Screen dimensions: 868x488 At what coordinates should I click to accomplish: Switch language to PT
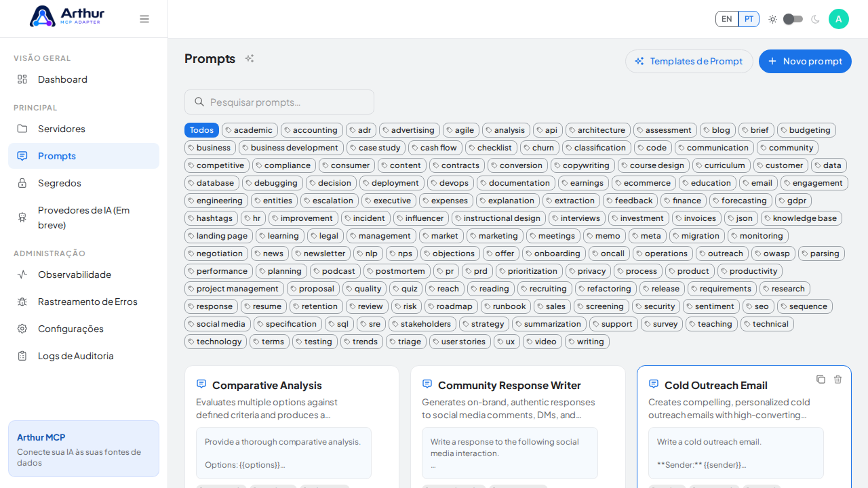[x=749, y=19]
